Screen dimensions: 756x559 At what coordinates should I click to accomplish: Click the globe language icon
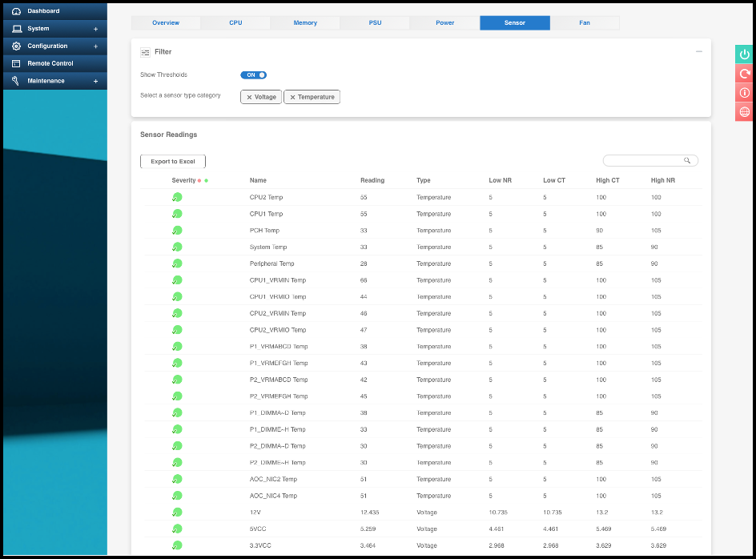tap(745, 112)
